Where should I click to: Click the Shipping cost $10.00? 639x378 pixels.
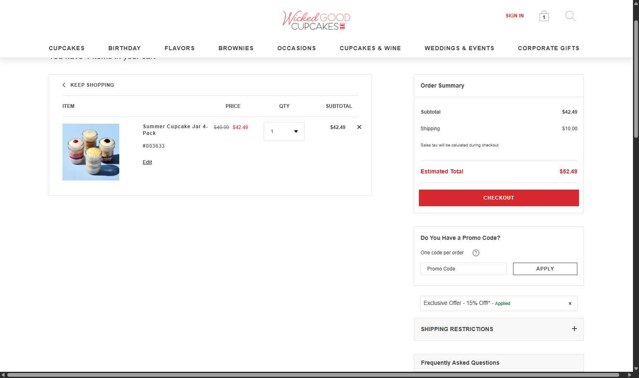coord(570,129)
